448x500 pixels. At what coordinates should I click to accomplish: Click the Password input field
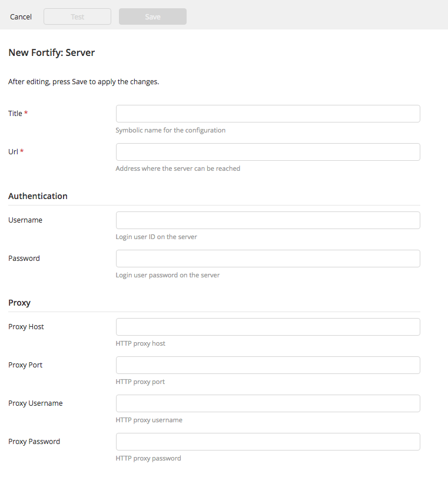268,258
